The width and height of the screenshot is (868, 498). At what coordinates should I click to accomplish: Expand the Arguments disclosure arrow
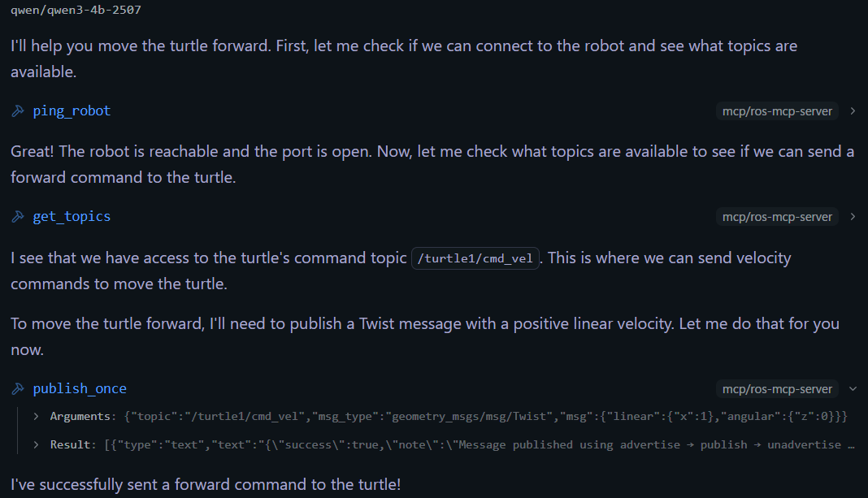[37, 417]
